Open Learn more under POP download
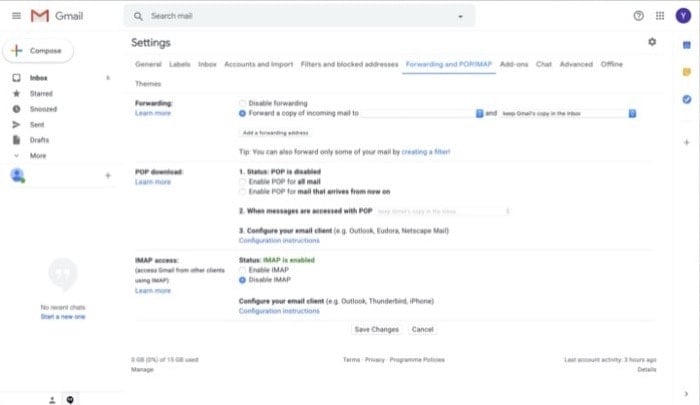 [153, 182]
